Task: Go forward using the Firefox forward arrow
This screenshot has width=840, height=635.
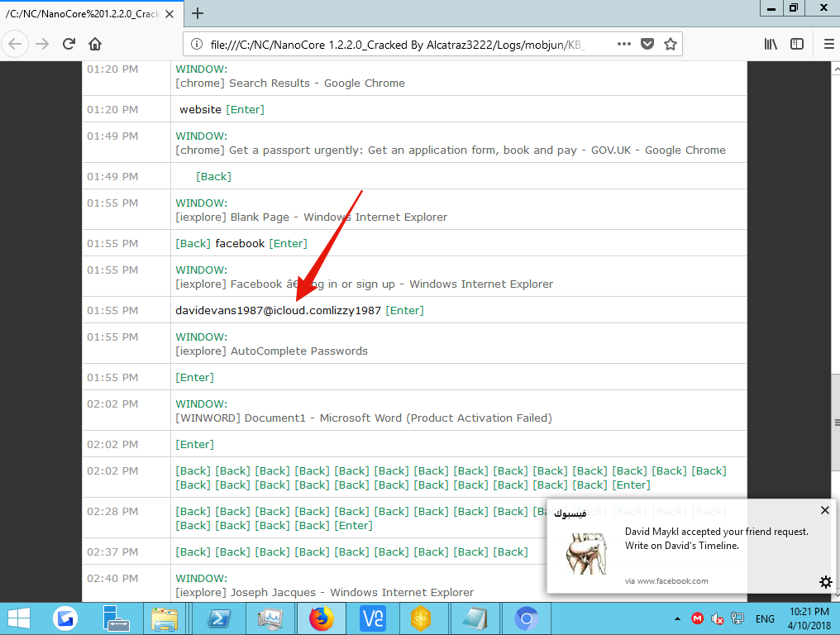Action: click(x=42, y=44)
